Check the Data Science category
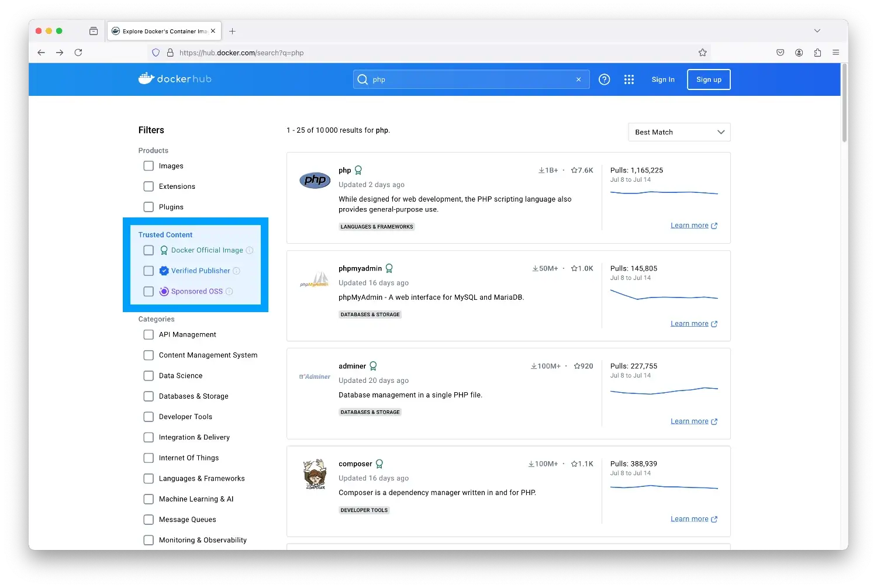The image size is (877, 588). 149,376
